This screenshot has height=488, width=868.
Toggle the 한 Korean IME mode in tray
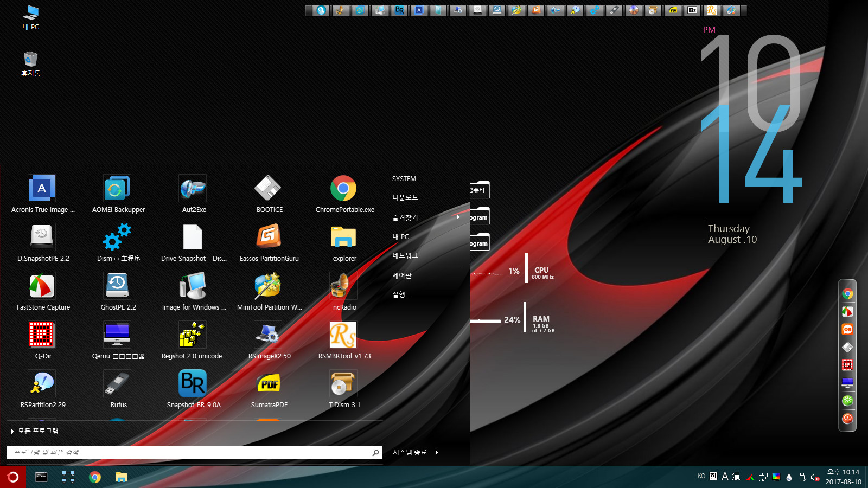click(x=713, y=476)
